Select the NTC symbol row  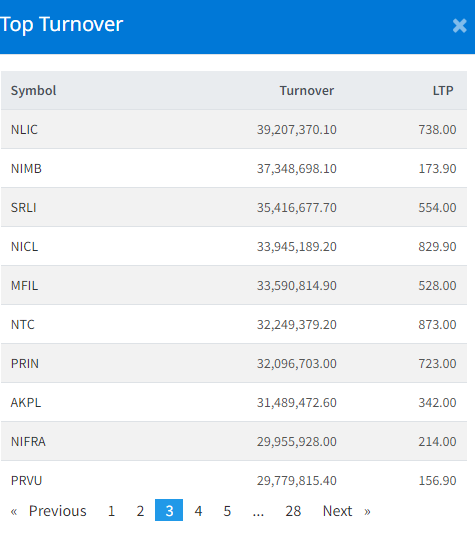pos(234,325)
